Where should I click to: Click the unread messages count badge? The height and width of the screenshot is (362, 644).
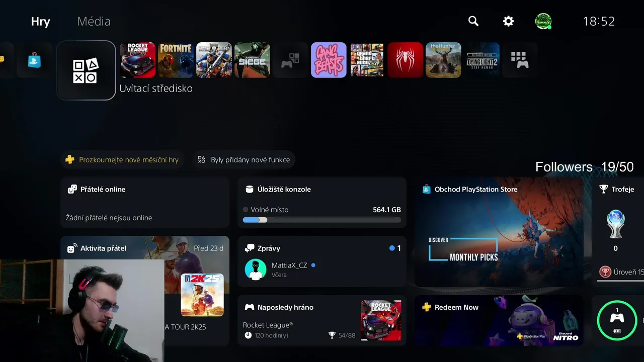(x=395, y=248)
